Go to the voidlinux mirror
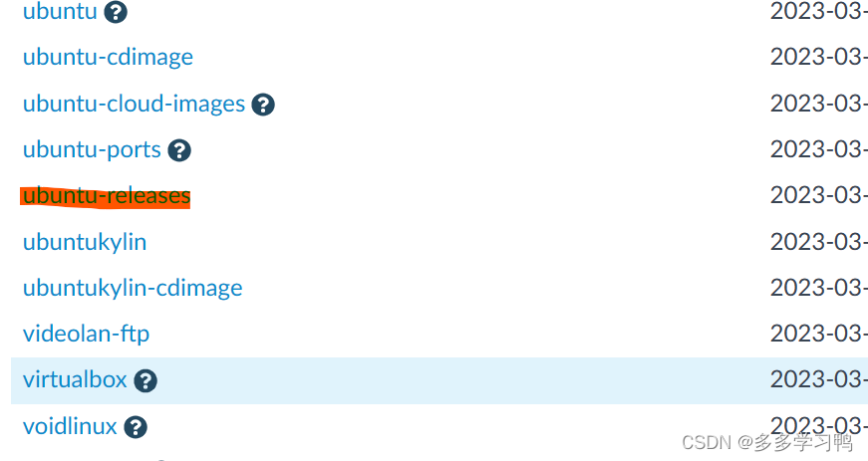This screenshot has height=461, width=868. tap(70, 426)
